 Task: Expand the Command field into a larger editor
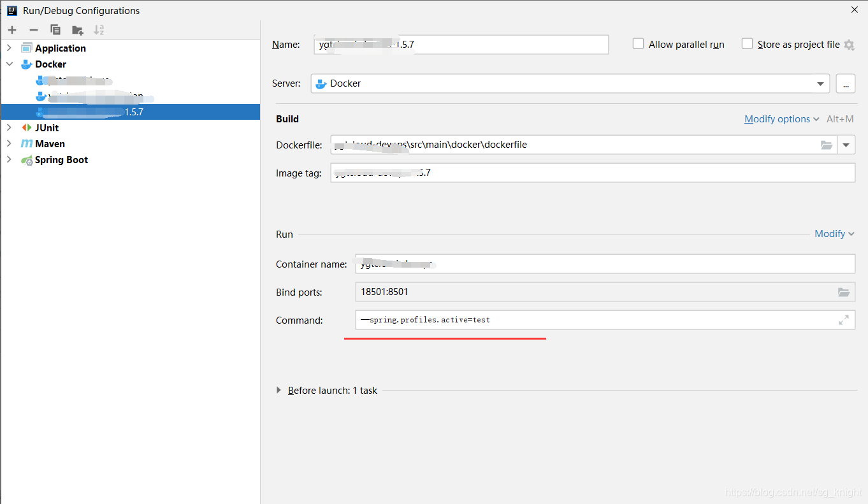844,320
